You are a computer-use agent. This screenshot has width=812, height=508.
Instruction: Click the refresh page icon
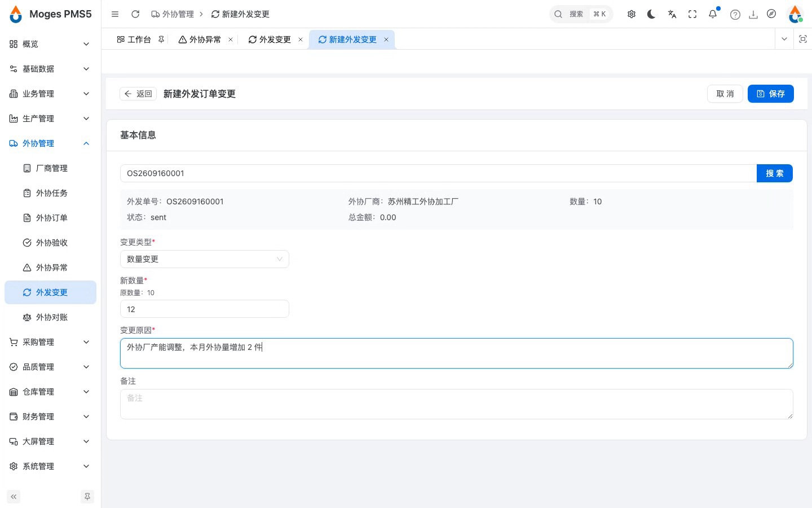click(135, 14)
